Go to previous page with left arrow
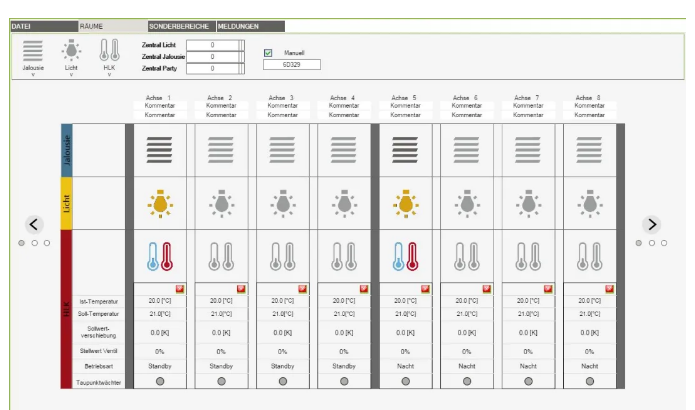This screenshot has width=695, height=410. [x=33, y=225]
